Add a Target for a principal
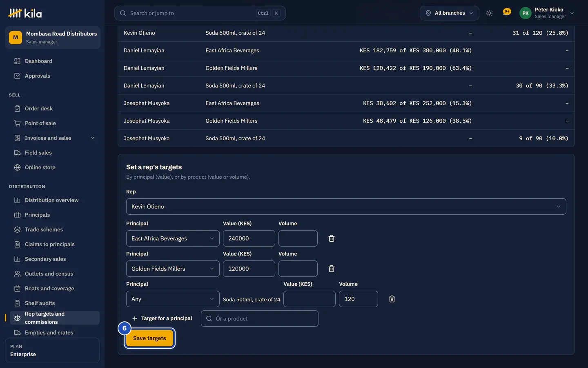 (x=163, y=319)
